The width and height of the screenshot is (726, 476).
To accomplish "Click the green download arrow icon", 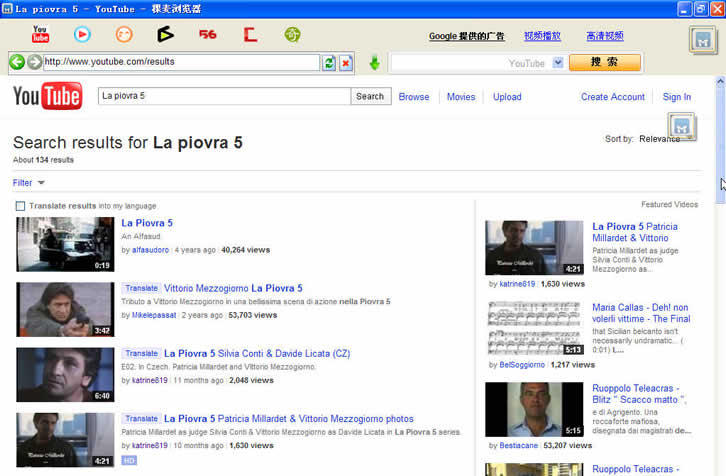I will click(375, 63).
